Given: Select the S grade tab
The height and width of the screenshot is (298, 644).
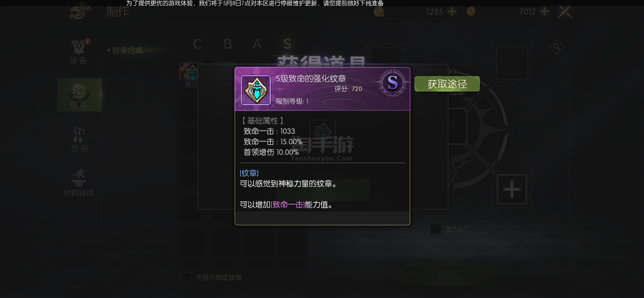Looking at the screenshot, I should (287, 44).
